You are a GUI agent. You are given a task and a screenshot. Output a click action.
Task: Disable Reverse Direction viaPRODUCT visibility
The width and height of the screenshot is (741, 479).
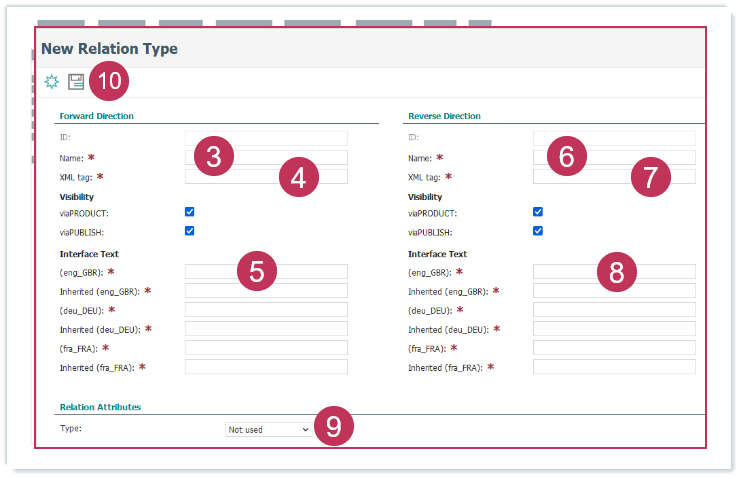tap(538, 212)
